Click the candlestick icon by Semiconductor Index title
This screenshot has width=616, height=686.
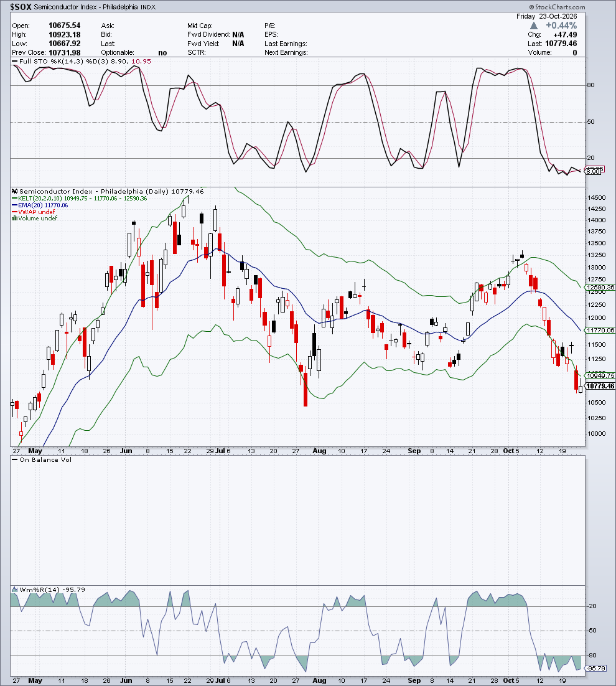pyautogui.click(x=14, y=191)
